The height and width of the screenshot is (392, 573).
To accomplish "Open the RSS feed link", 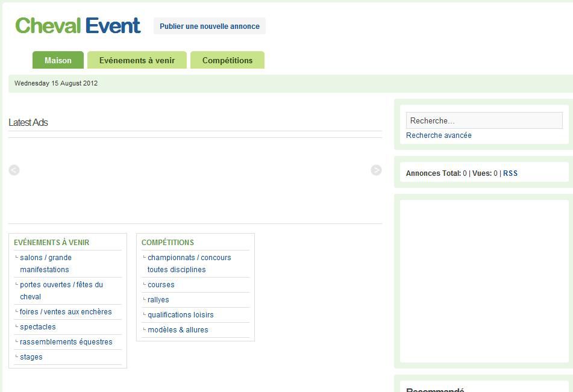I will click(510, 173).
